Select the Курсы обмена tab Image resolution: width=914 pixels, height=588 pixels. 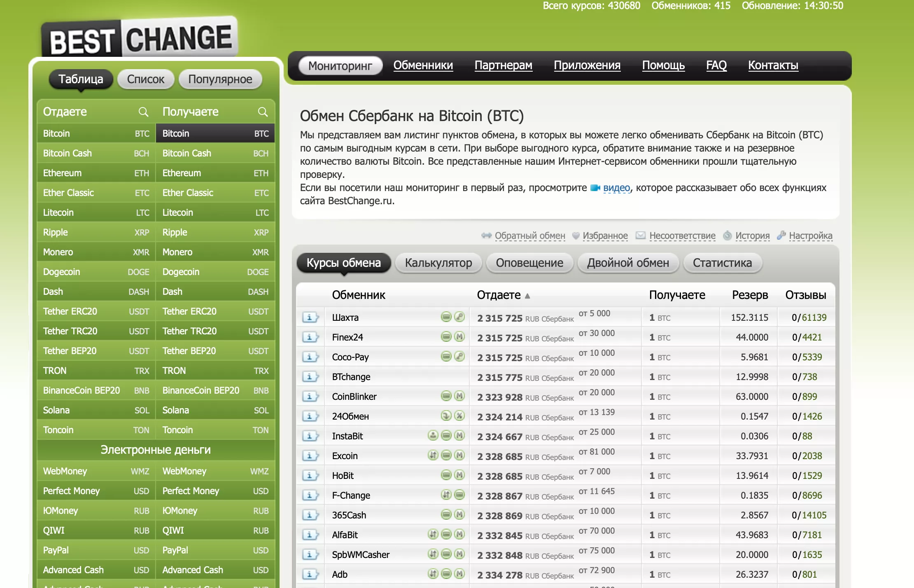(x=344, y=263)
